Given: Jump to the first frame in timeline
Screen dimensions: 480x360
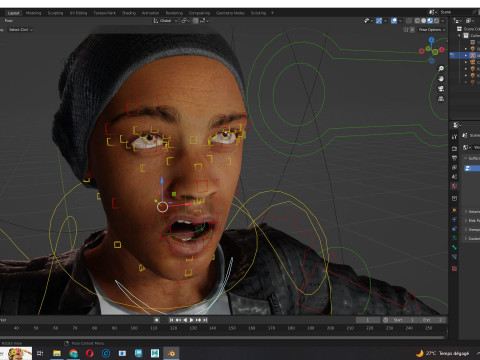Looking at the screenshot, I should (171, 320).
